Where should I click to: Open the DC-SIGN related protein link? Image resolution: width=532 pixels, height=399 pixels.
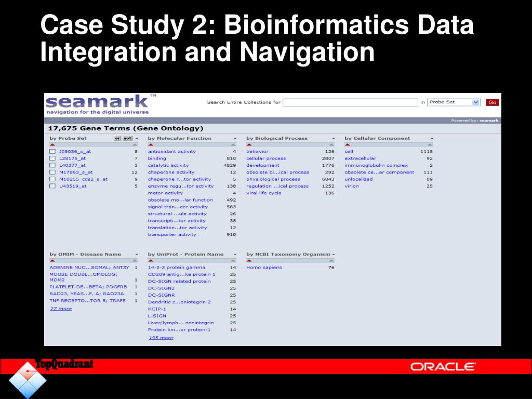click(x=179, y=282)
